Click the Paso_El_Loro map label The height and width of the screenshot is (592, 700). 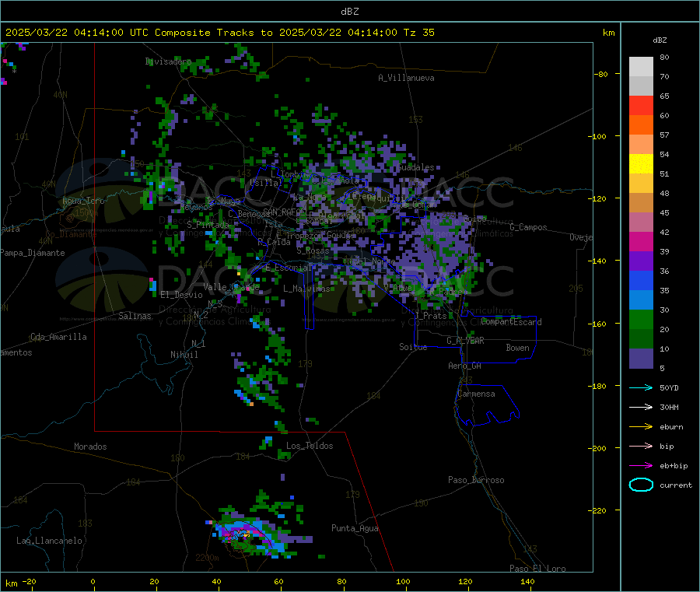[537, 569]
